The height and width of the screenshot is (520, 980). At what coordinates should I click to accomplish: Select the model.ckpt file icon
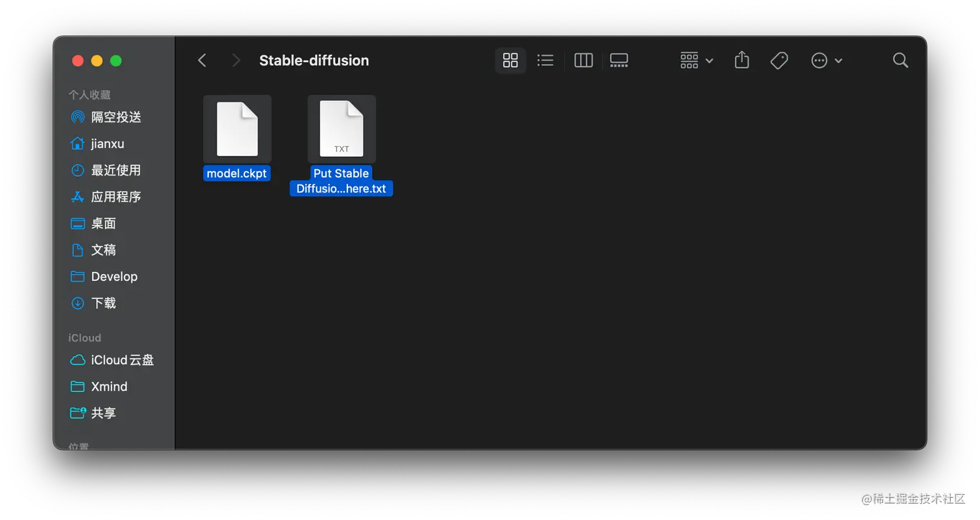point(237,129)
